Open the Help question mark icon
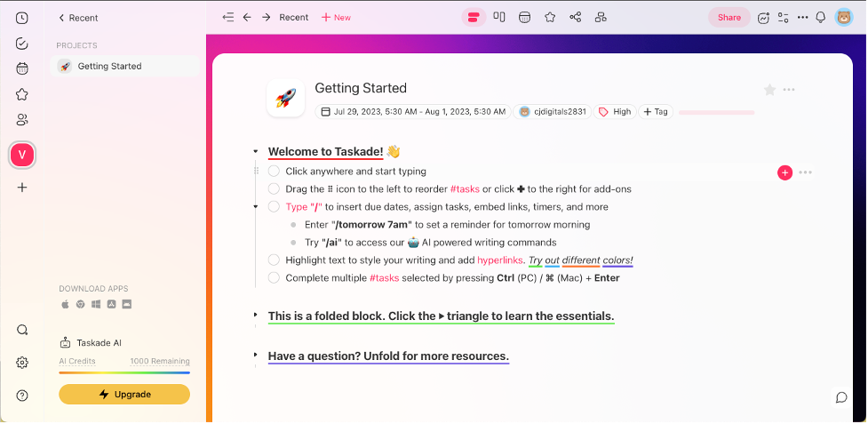868x424 pixels. (x=21, y=396)
